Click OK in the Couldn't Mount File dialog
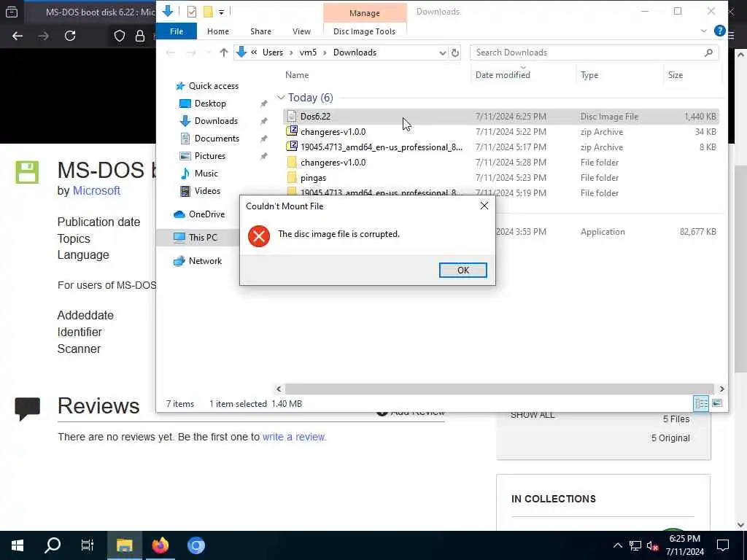 point(462,270)
